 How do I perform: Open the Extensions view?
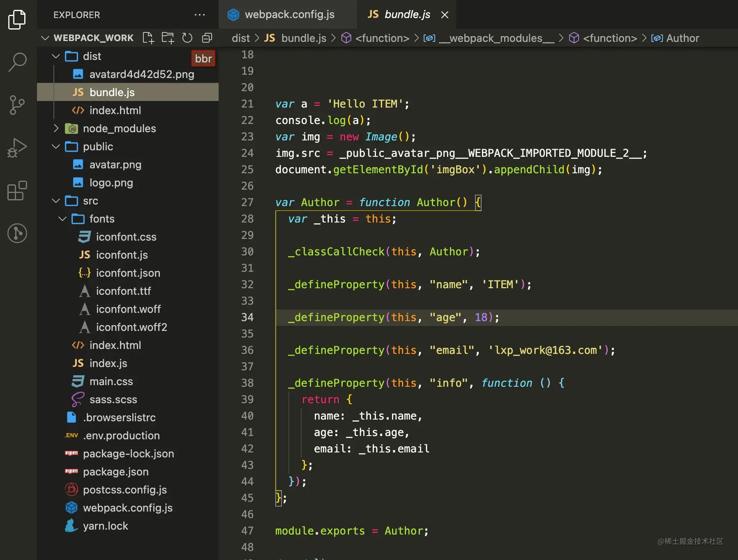17,191
